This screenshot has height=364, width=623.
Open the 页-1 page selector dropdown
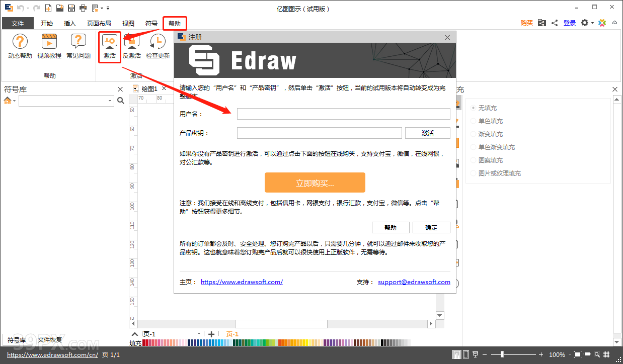pyautogui.click(x=199, y=334)
